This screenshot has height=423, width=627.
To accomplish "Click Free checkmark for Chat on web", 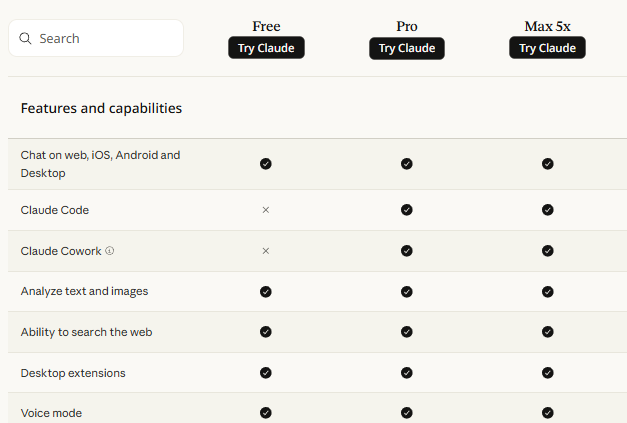I will pos(266,164).
